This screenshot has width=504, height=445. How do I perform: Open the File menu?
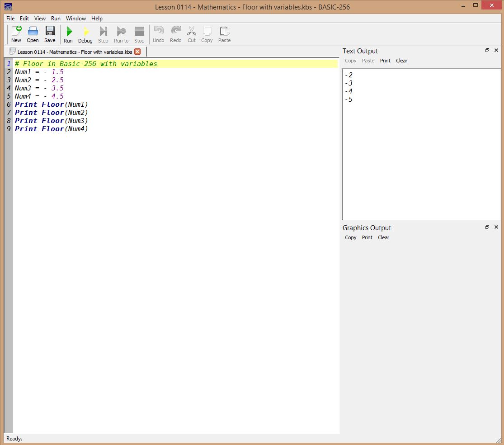(10, 19)
